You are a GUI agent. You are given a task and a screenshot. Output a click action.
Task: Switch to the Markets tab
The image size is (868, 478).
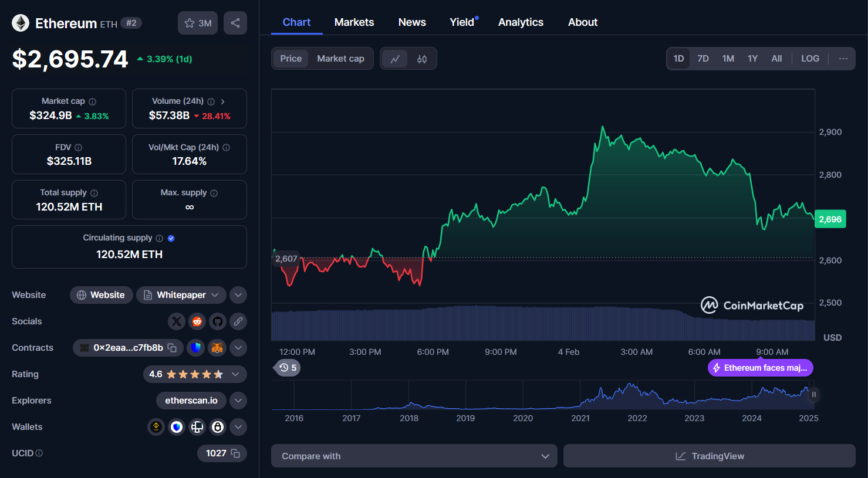354,22
